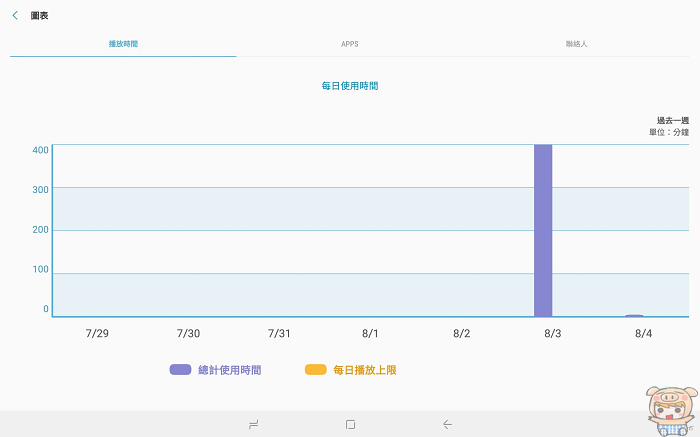Tap the home navigation icon
The width and height of the screenshot is (700, 437).
point(350,424)
